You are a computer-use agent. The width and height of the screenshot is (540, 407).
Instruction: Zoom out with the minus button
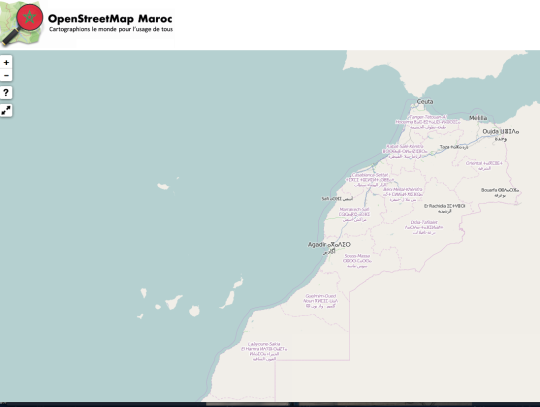pyautogui.click(x=6, y=75)
